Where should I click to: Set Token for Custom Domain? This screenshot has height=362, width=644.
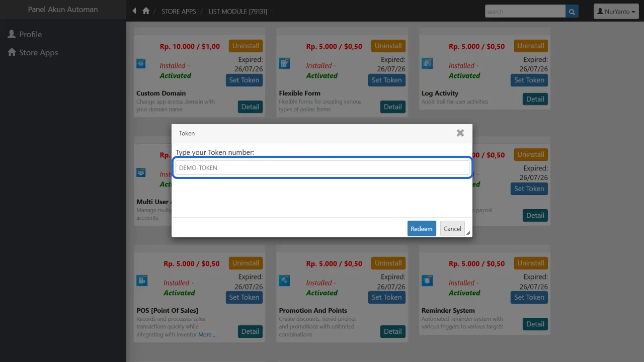tap(244, 80)
